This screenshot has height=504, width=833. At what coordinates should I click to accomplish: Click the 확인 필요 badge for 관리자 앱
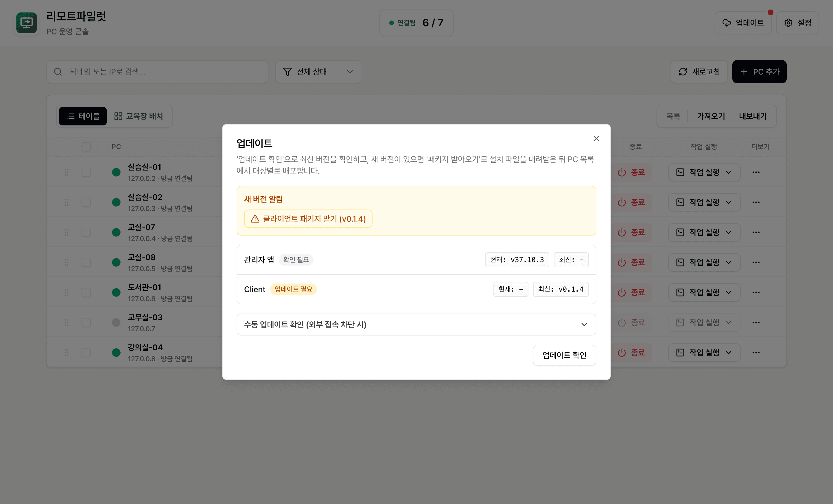pos(296,260)
